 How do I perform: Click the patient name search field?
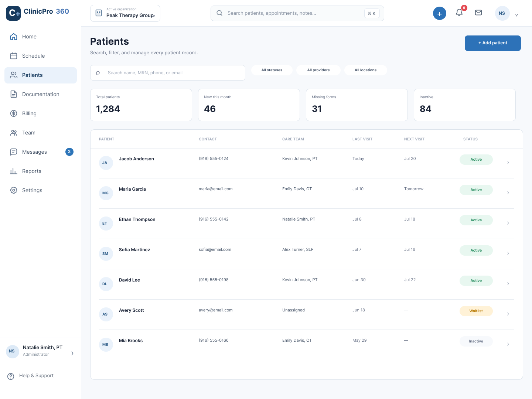point(168,73)
